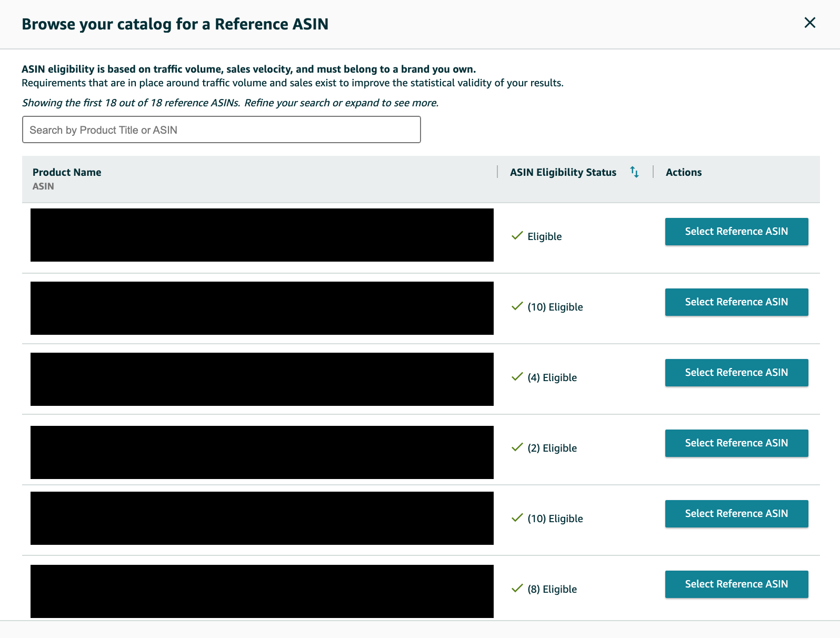Screen dimensions: 840x638
Task: Click the Search by Product Title field
Action: (x=221, y=130)
